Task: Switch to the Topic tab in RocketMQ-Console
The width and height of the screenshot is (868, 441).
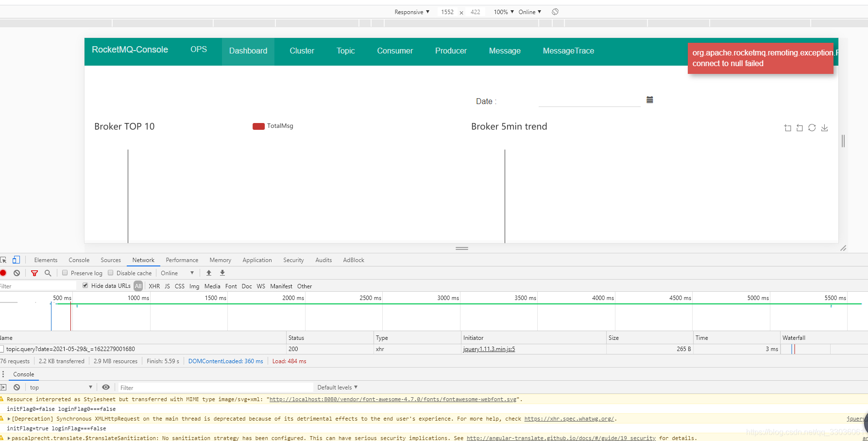Action: [x=345, y=51]
